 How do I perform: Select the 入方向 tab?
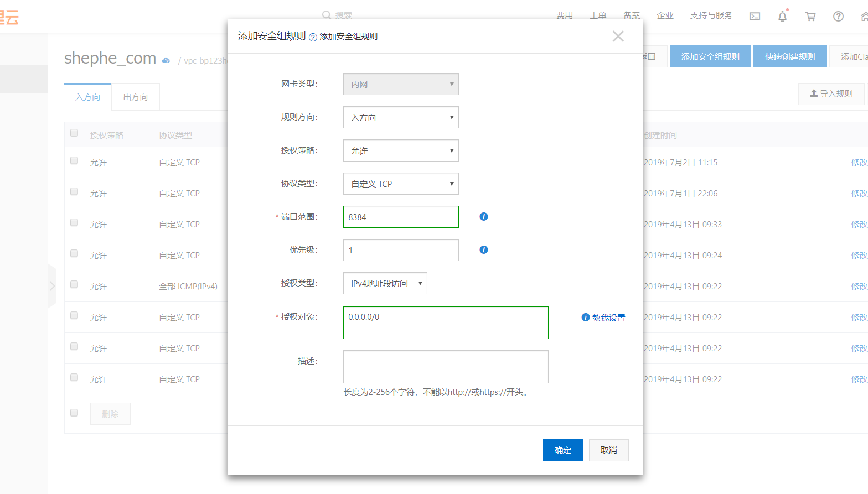pos(88,97)
